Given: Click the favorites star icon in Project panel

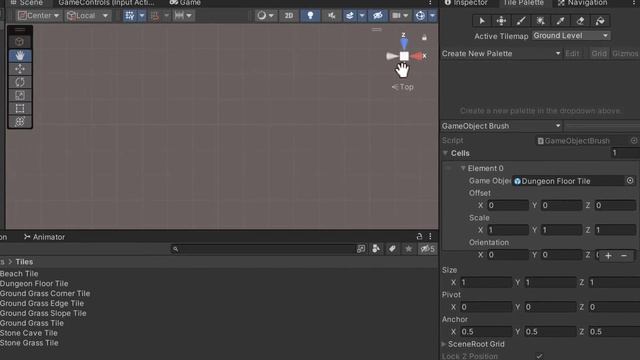Looking at the screenshot, I should tap(408, 249).
